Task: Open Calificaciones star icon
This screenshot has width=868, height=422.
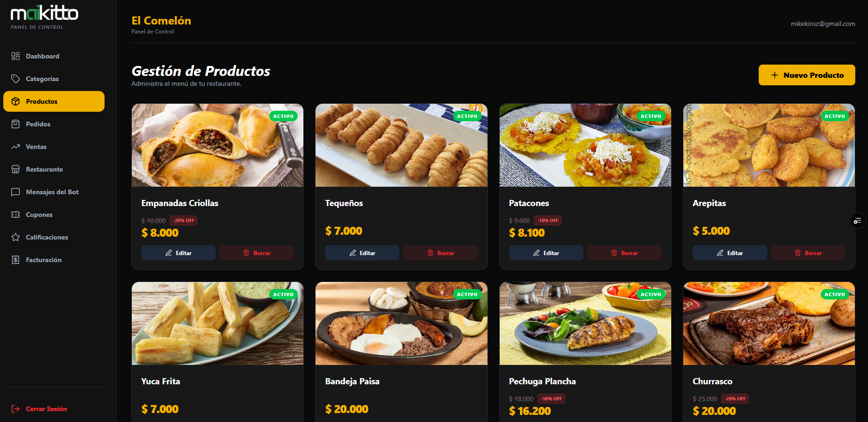Action: click(x=16, y=237)
